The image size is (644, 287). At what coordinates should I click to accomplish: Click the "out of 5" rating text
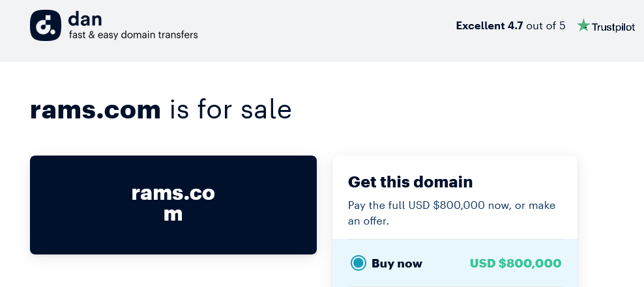(x=546, y=26)
